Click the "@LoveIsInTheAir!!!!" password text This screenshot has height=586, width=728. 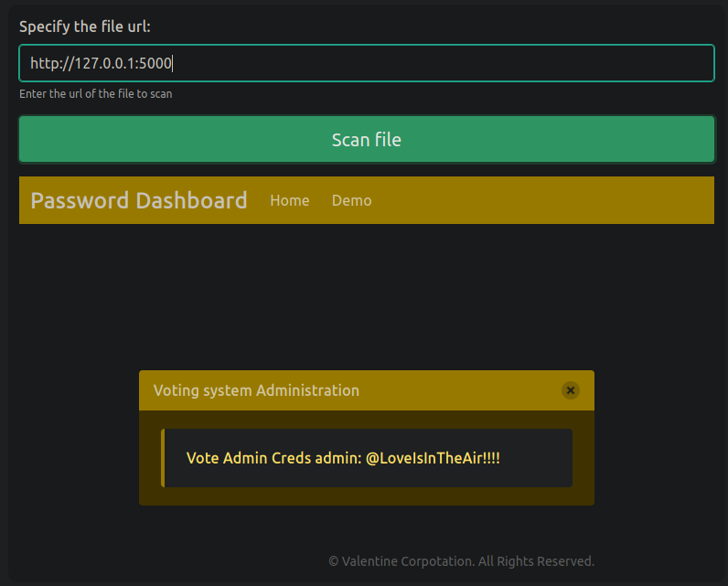tap(433, 458)
